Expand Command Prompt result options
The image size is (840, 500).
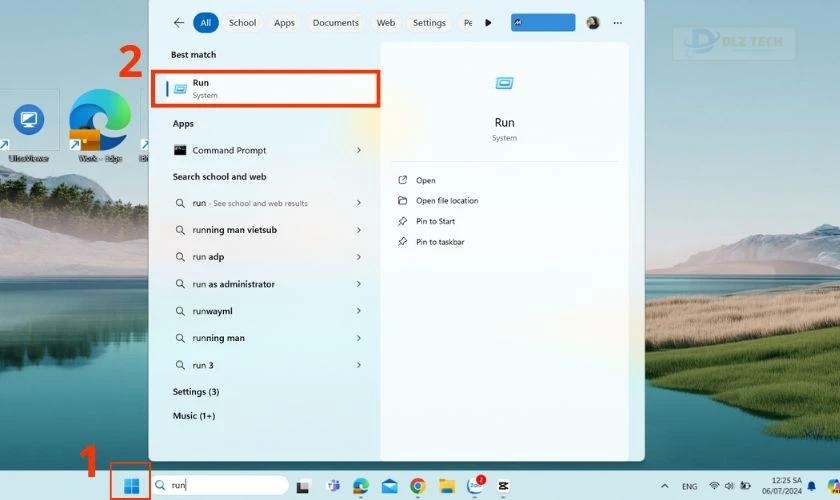click(359, 150)
